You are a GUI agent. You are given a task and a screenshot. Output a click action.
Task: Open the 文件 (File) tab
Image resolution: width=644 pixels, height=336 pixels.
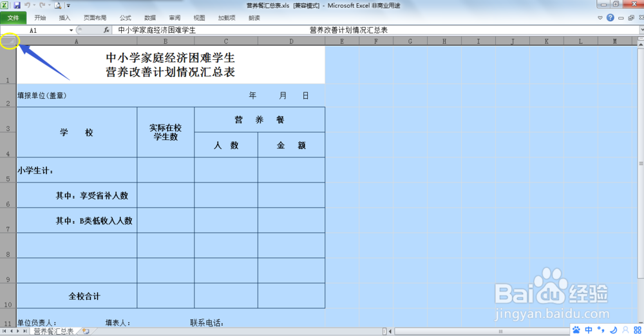(13, 17)
